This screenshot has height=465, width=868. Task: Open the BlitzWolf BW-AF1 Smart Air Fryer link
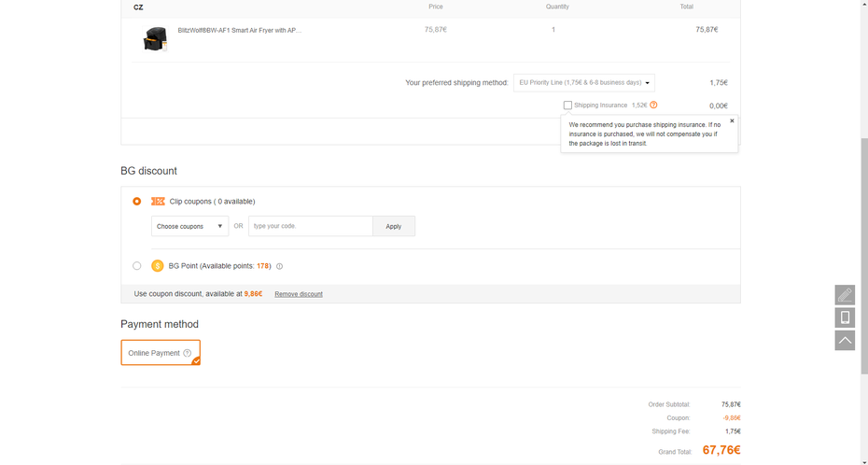click(x=240, y=31)
